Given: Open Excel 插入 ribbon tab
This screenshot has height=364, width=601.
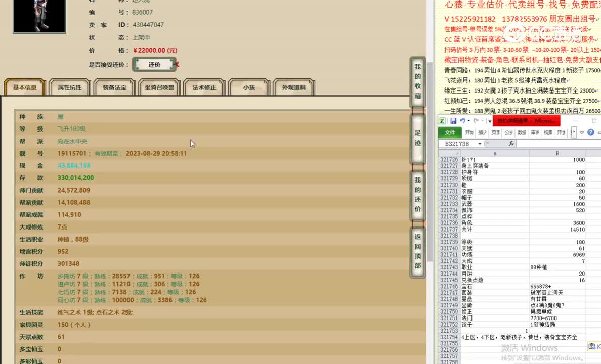Looking at the screenshot, I should coord(482,132).
